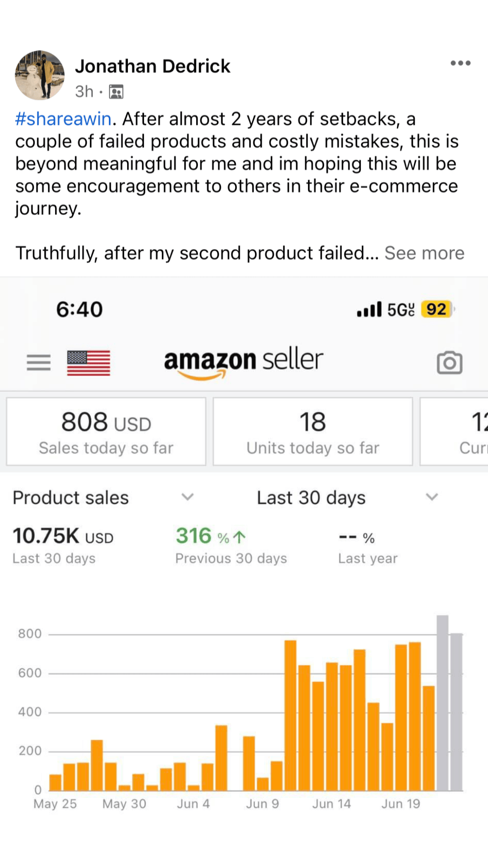The height and width of the screenshot is (868, 488).
Task: Select the Sales today so far card
Action: click(106, 431)
